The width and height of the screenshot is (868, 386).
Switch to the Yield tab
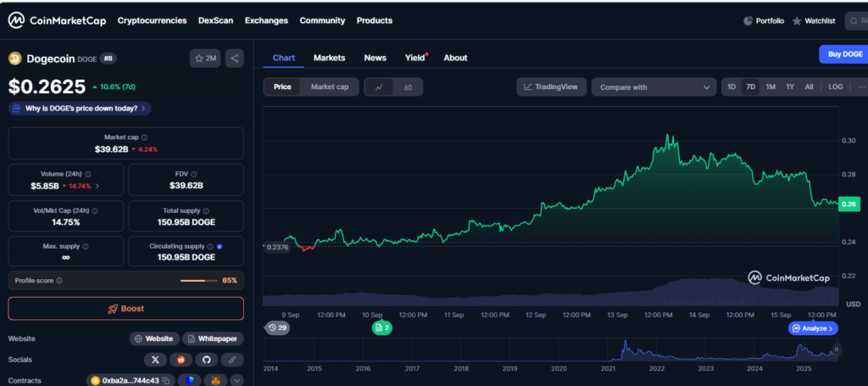coord(415,58)
